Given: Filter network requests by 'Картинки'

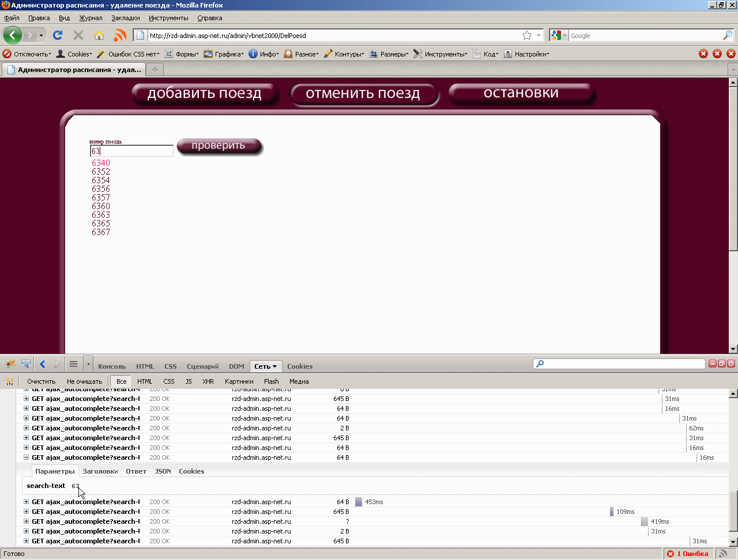Looking at the screenshot, I should 239,381.
